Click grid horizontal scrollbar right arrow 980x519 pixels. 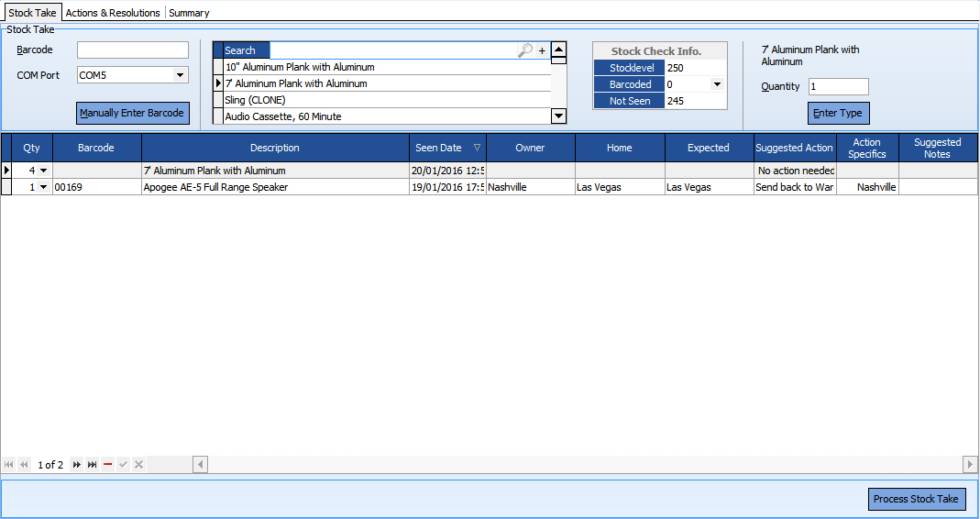click(970, 465)
